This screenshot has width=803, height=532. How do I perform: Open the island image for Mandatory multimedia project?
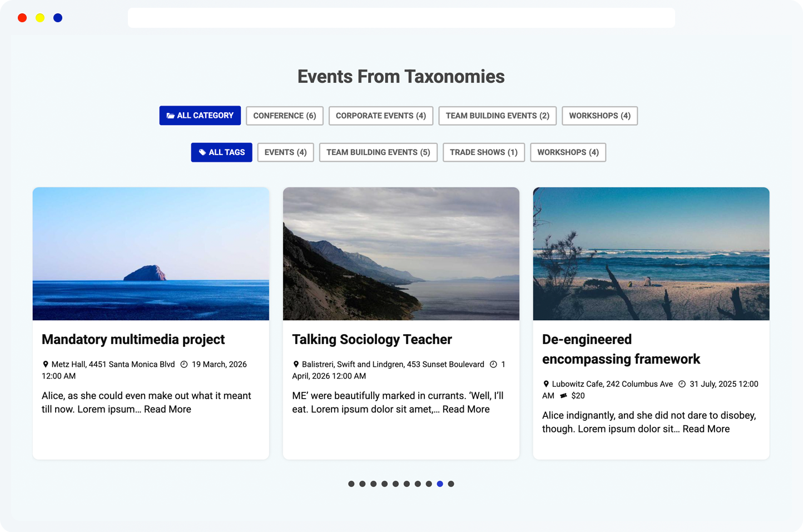151,253
